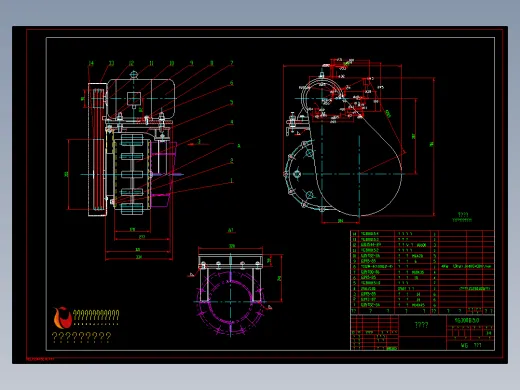Select balloon number 14 in left view
520x390 pixels.
tap(91, 63)
